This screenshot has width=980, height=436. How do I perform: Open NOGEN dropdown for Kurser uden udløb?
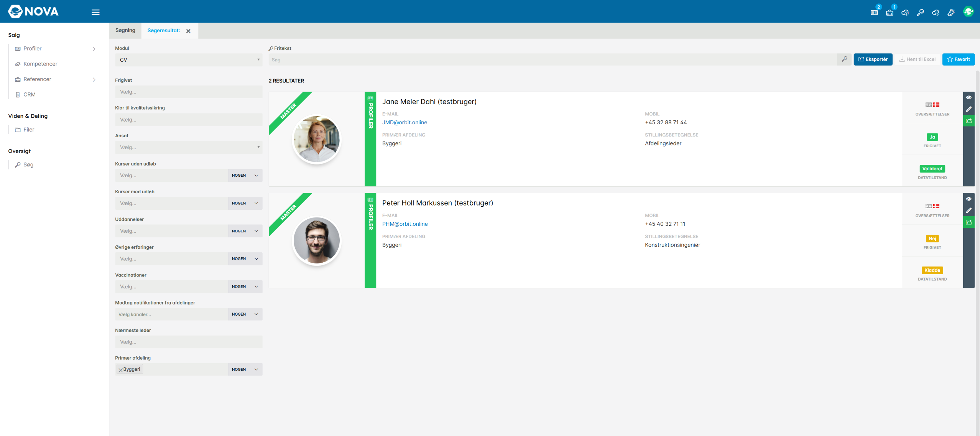[245, 175]
